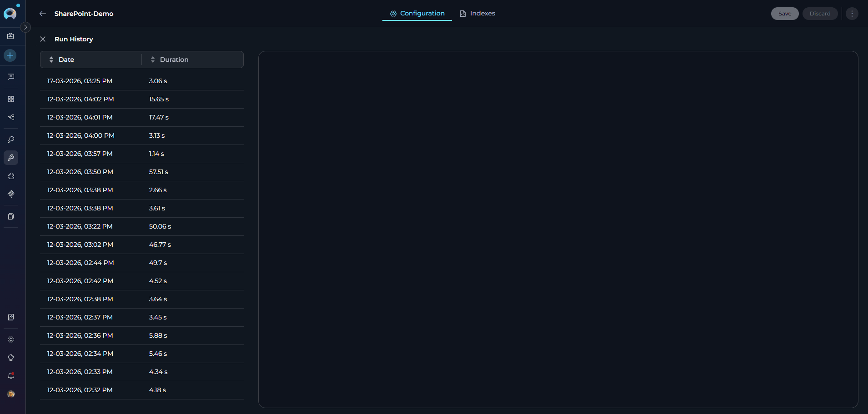
Task: Click the 49.7 s duration value
Action: pyautogui.click(x=158, y=263)
